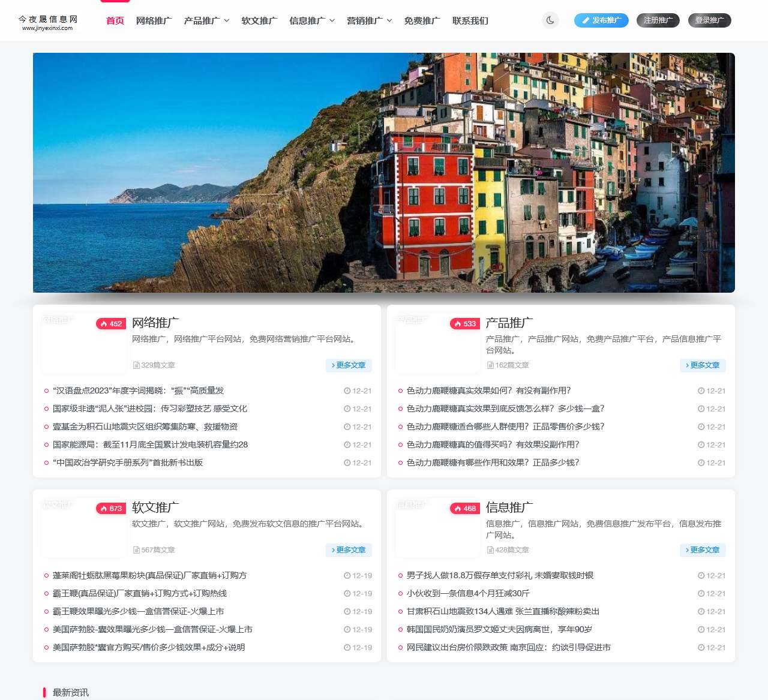Screen dimensions: 768x700
Task: Click the 注册推广 button
Action: click(x=658, y=20)
